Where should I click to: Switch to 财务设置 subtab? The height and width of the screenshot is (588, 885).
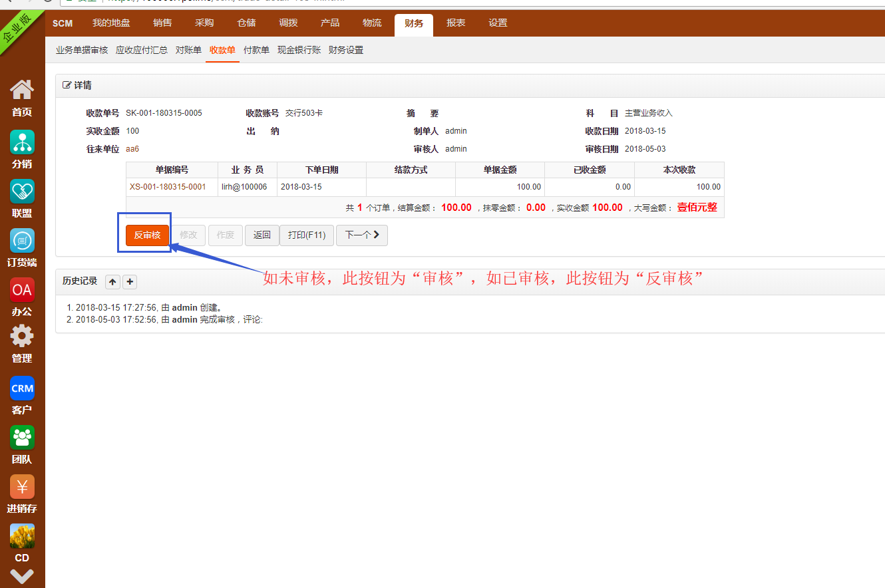346,51
